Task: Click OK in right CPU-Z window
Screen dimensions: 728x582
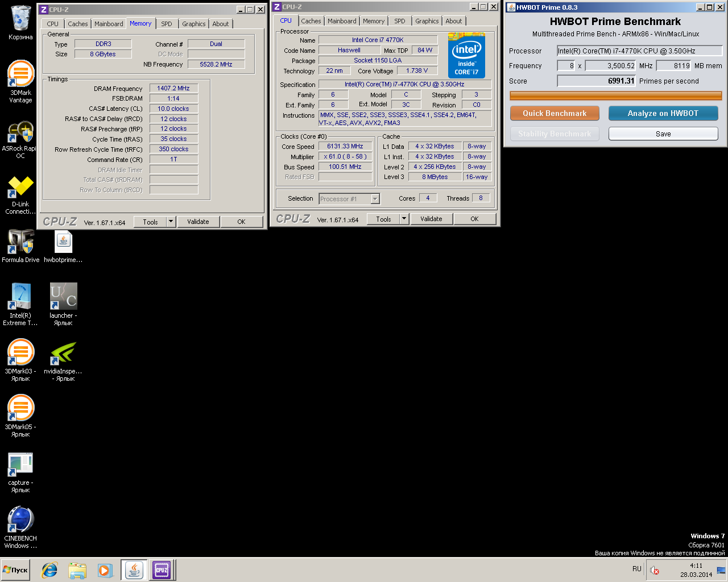Action: point(475,219)
